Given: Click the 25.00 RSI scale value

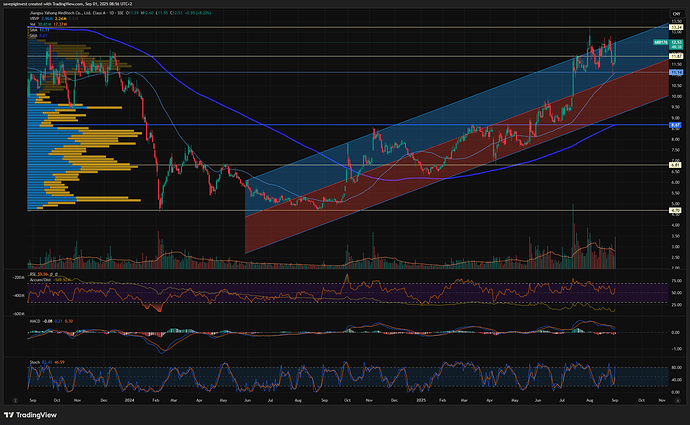Looking at the screenshot, I should point(677,304).
